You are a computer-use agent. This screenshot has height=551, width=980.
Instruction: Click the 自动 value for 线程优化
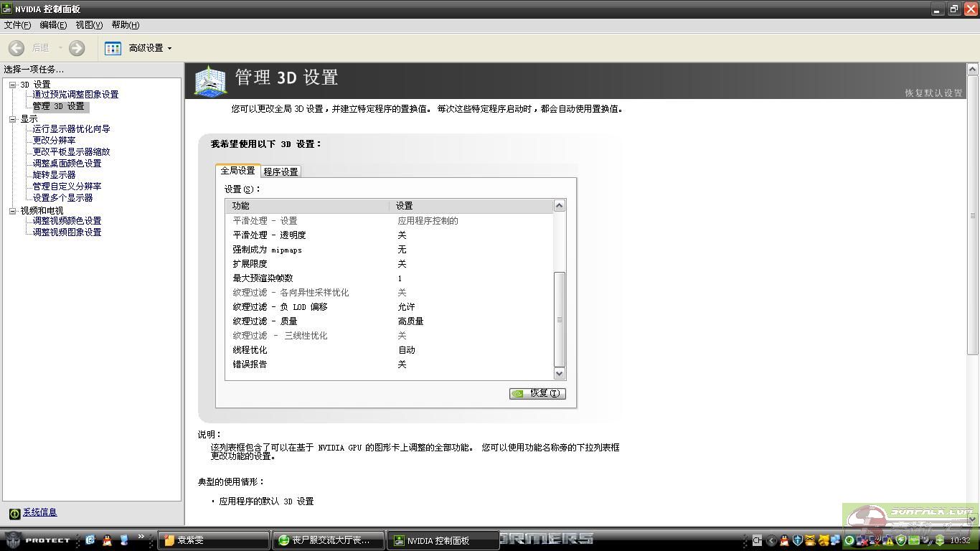click(x=407, y=350)
